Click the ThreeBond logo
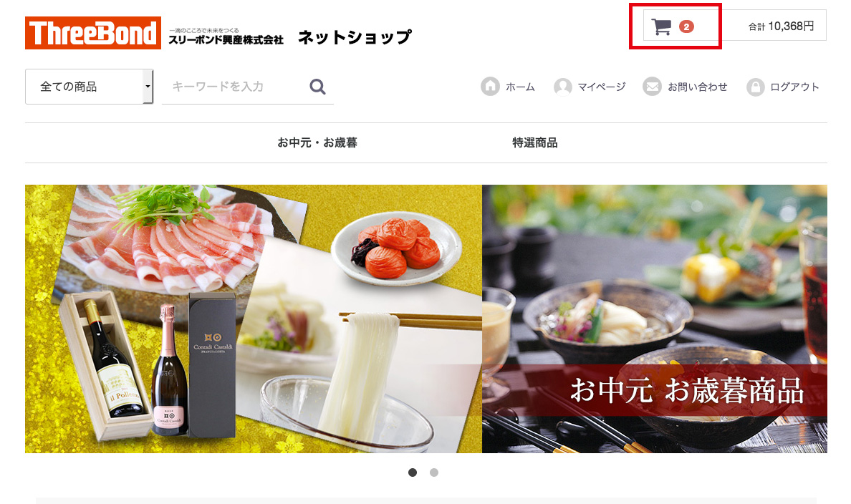 (93, 33)
